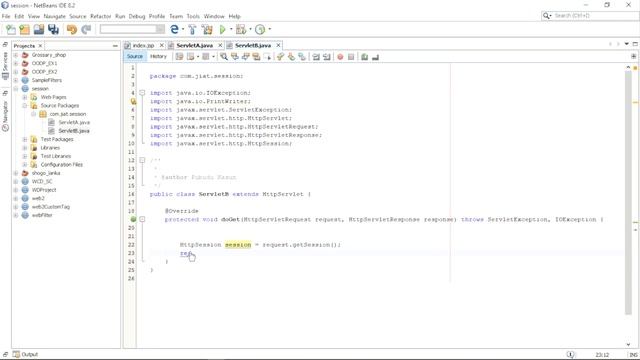The width and height of the screenshot is (640, 360).
Task: Click the Redo toolbar icon
Action: click(x=86, y=29)
